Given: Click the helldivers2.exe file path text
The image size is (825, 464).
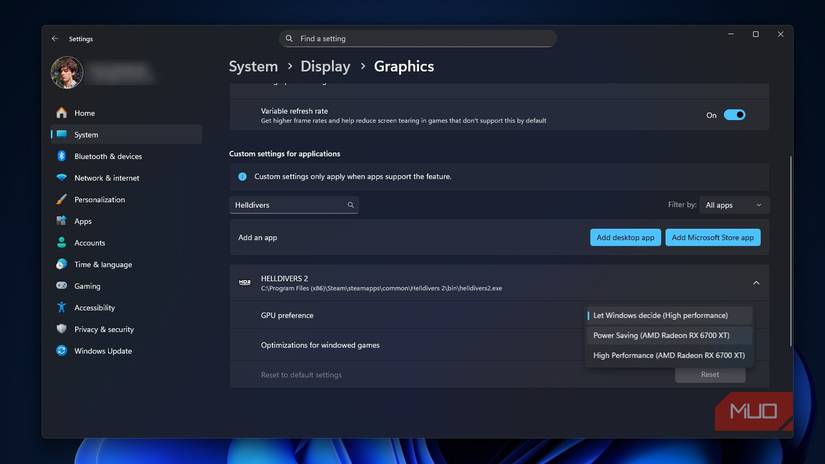Looking at the screenshot, I should click(x=381, y=288).
